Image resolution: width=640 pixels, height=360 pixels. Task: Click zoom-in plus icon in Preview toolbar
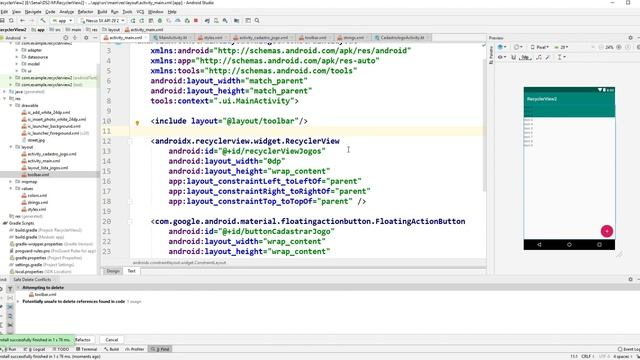click(619, 47)
